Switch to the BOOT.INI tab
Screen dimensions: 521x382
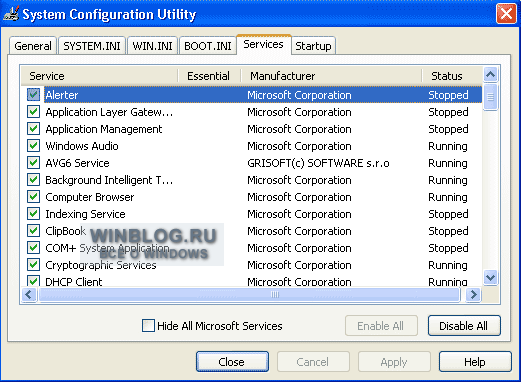pyautogui.click(x=208, y=46)
